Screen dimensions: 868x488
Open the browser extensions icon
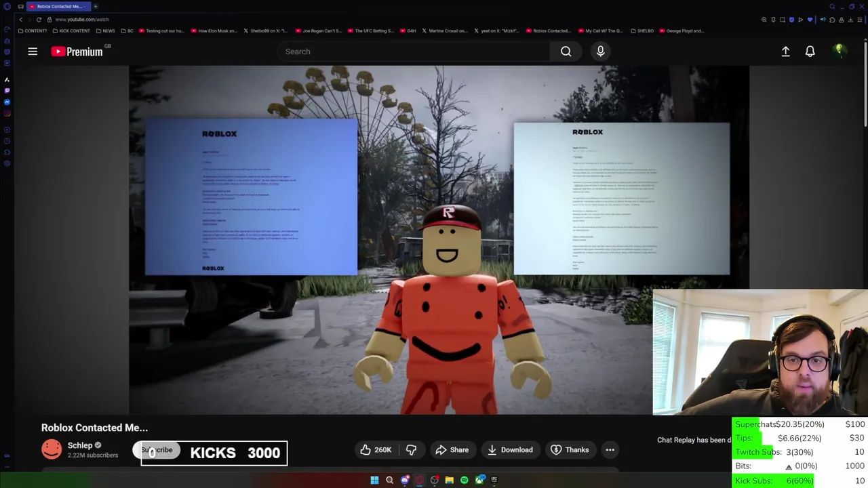pyautogui.click(x=832, y=20)
